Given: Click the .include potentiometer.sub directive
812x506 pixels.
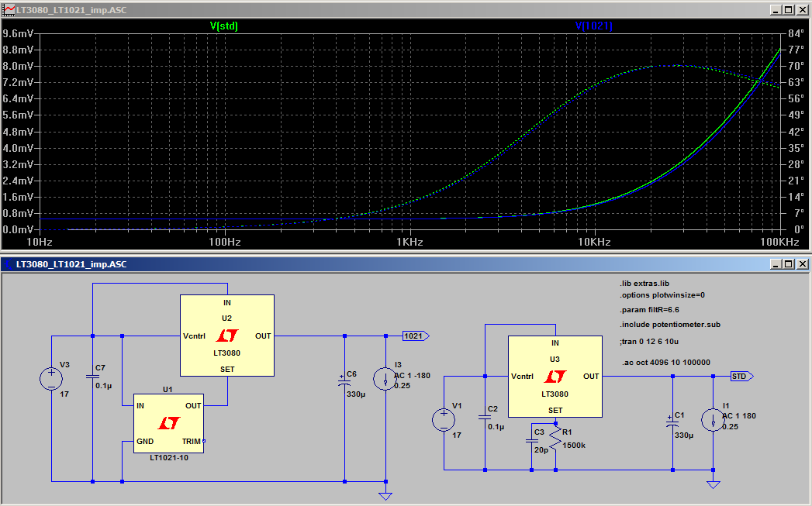Looking at the screenshot, I should 670,325.
